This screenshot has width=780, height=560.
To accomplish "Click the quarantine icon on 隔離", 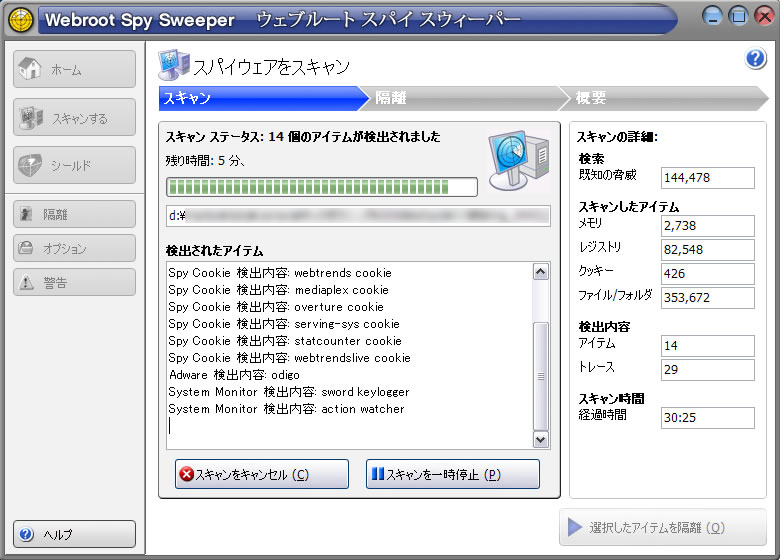I will 26,214.
